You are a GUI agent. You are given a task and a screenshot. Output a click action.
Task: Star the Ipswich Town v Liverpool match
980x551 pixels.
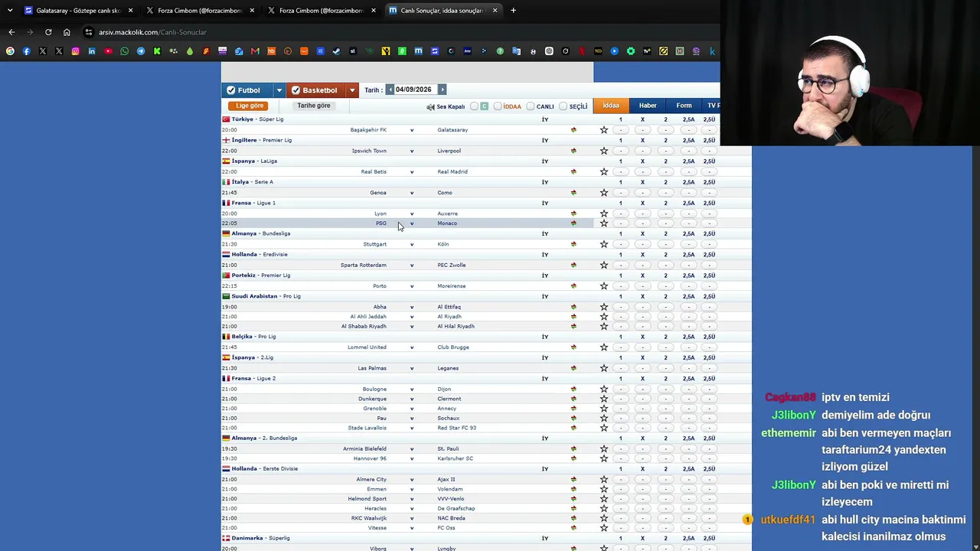(603, 151)
